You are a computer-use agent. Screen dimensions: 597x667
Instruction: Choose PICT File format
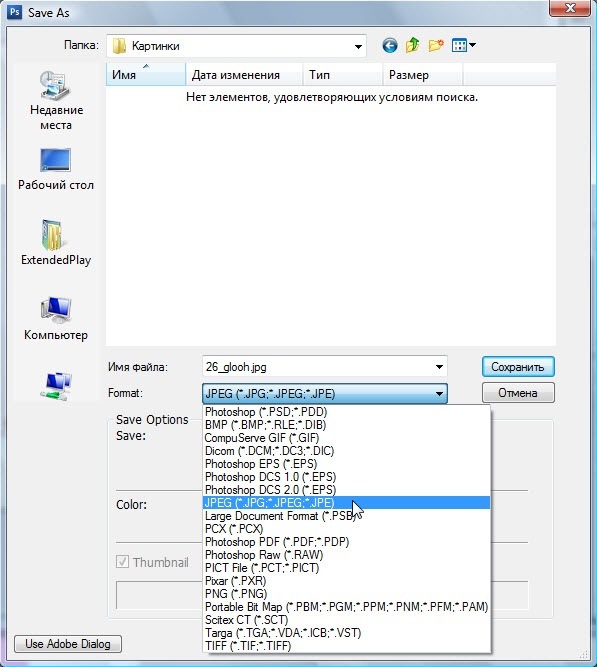pos(346,568)
